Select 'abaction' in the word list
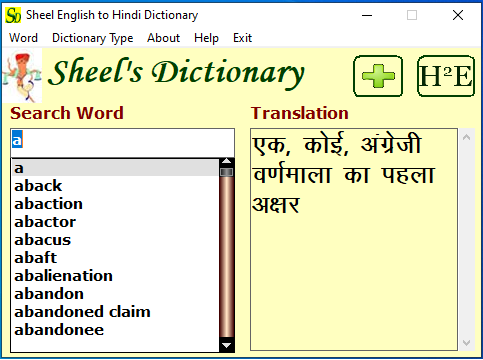483x360 pixels. [115, 204]
